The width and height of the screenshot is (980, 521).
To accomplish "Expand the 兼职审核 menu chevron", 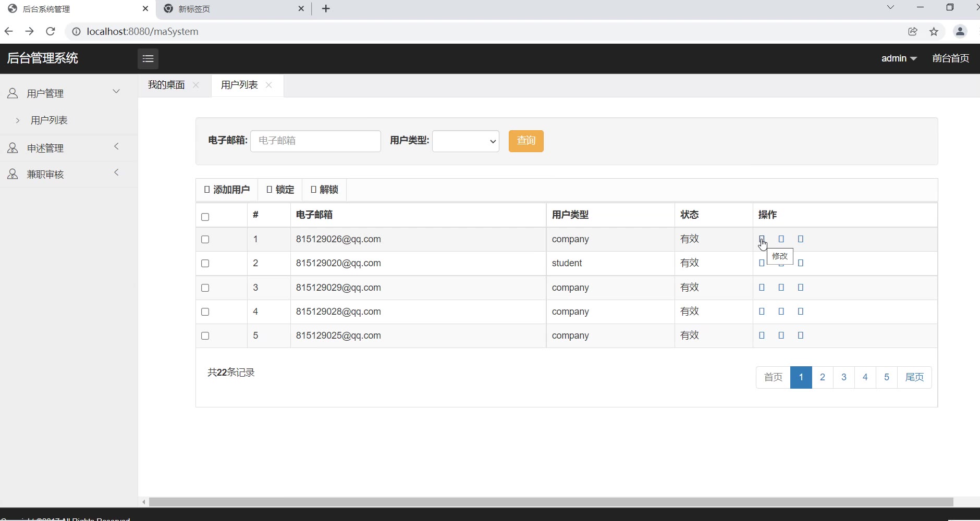I will click(x=116, y=172).
